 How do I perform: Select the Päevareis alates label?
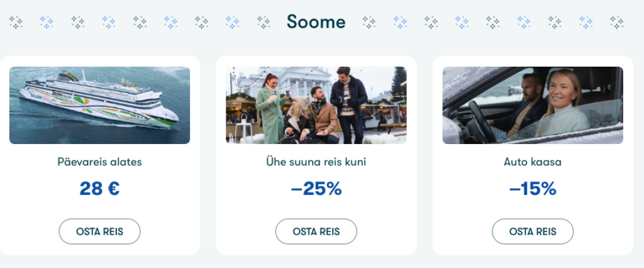[99, 162]
